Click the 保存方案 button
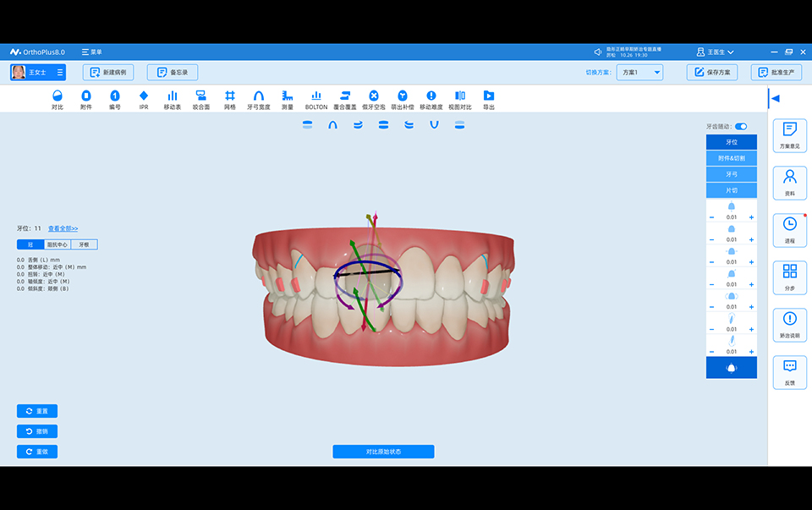Viewport: 812px width, 510px height. 712,73
